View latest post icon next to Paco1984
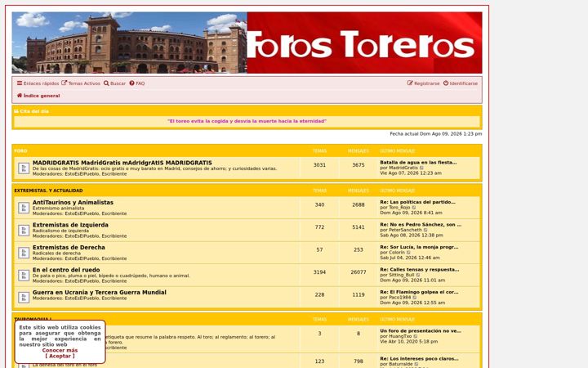The image size is (588, 368). [x=415, y=298]
